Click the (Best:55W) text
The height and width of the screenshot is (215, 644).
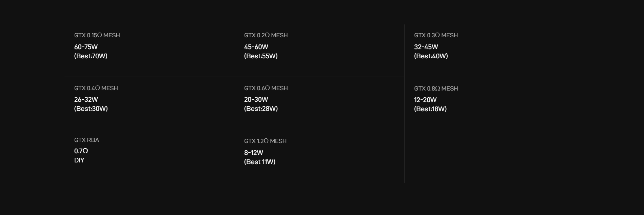point(261,56)
